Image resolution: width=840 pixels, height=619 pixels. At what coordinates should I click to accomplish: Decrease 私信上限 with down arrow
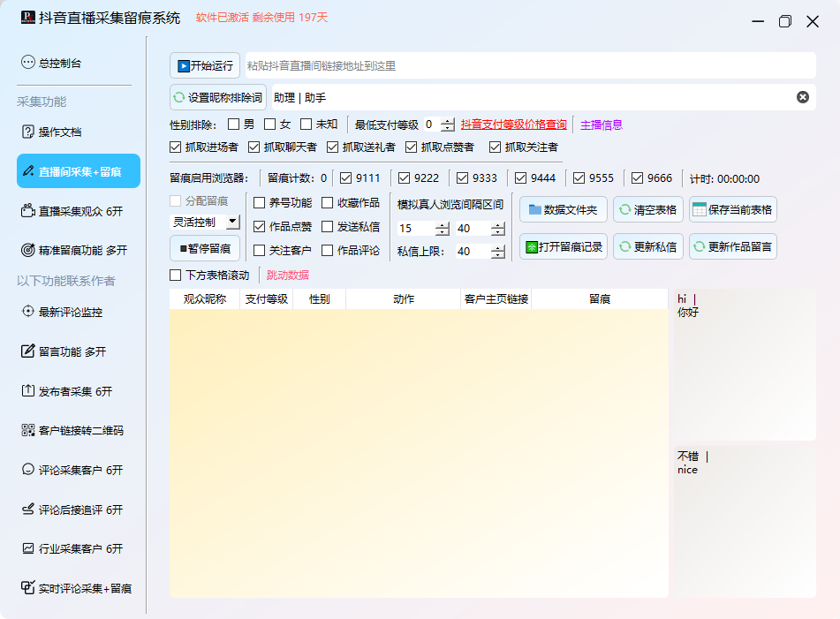point(498,255)
